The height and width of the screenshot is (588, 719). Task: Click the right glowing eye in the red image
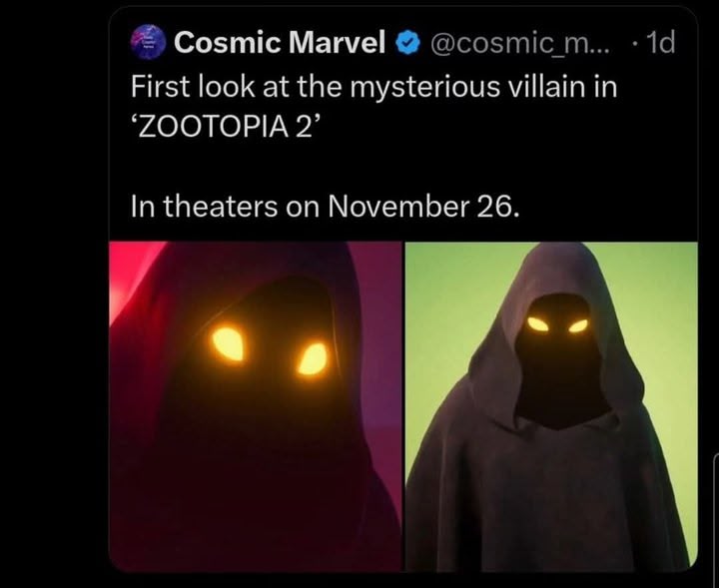pyautogui.click(x=312, y=357)
